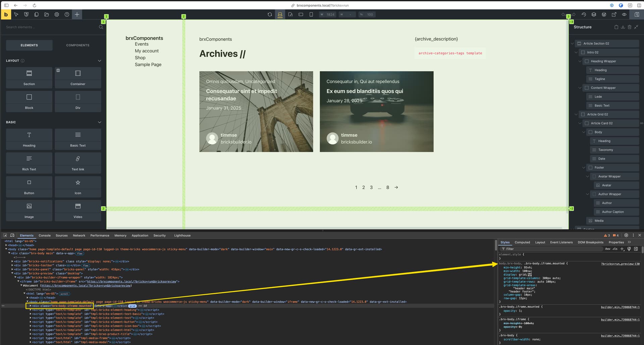
Task: Open Bricks settings via the gear icon
Action: point(57,14)
